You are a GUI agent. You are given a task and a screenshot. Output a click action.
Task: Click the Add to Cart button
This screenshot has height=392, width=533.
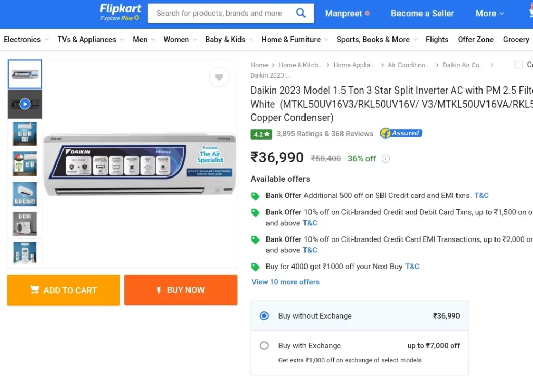click(x=64, y=290)
